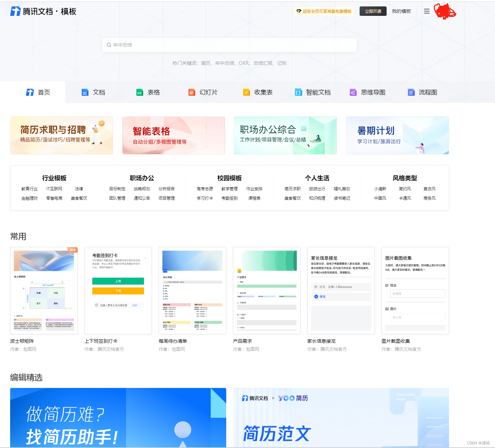Select category 课程表
Image resolution: width=495 pixels, height=448 pixels.
pos(254,198)
